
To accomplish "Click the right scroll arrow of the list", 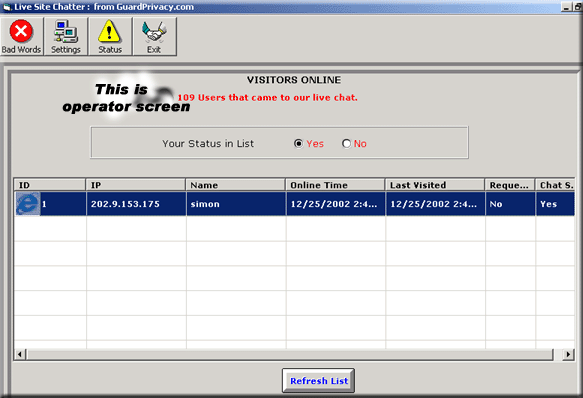I will (568, 354).
